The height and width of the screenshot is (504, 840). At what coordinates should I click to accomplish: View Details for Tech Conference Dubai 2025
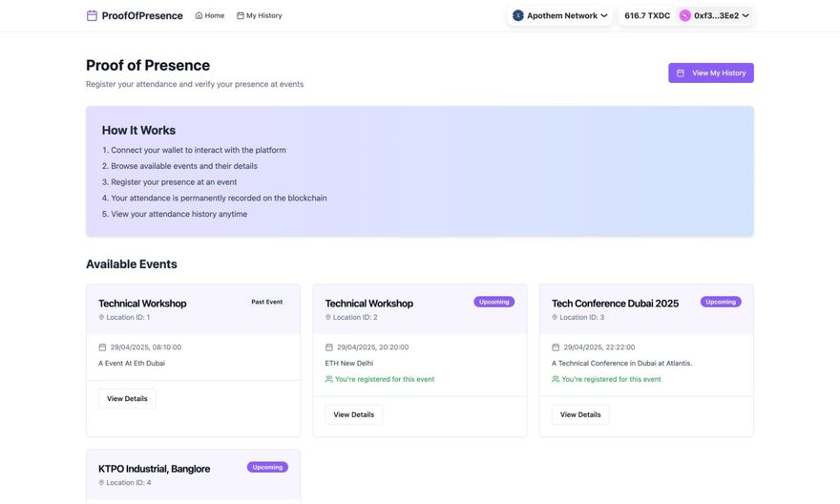click(580, 414)
